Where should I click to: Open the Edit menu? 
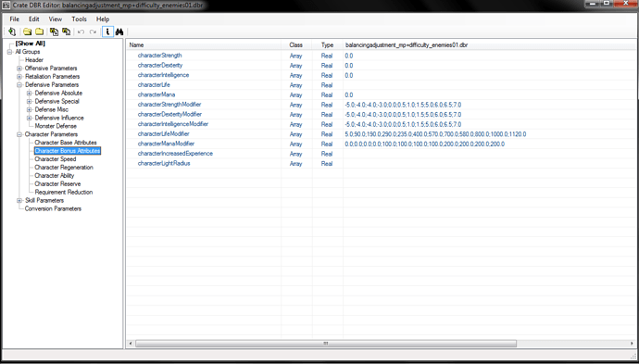pyautogui.click(x=34, y=19)
